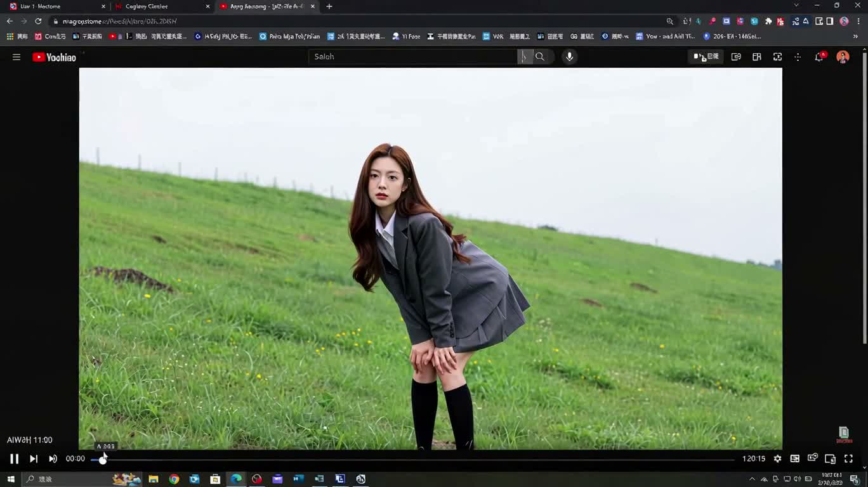Open File Explorer from the taskbar

coord(154,479)
